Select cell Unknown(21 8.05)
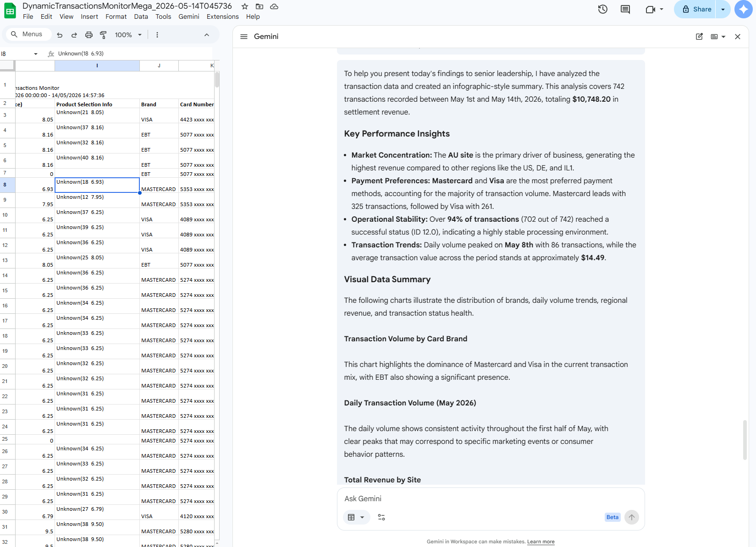Image resolution: width=756 pixels, height=547 pixels. 97,116
